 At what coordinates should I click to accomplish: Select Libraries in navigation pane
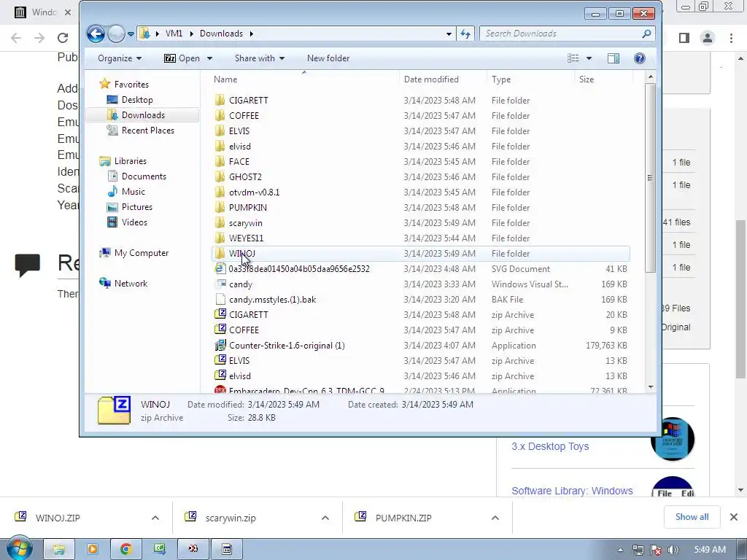point(130,161)
